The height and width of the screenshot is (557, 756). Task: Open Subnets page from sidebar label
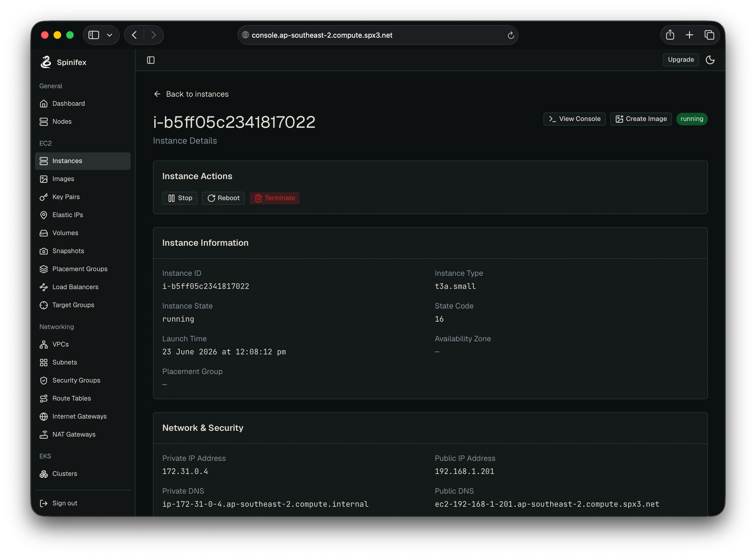click(65, 362)
